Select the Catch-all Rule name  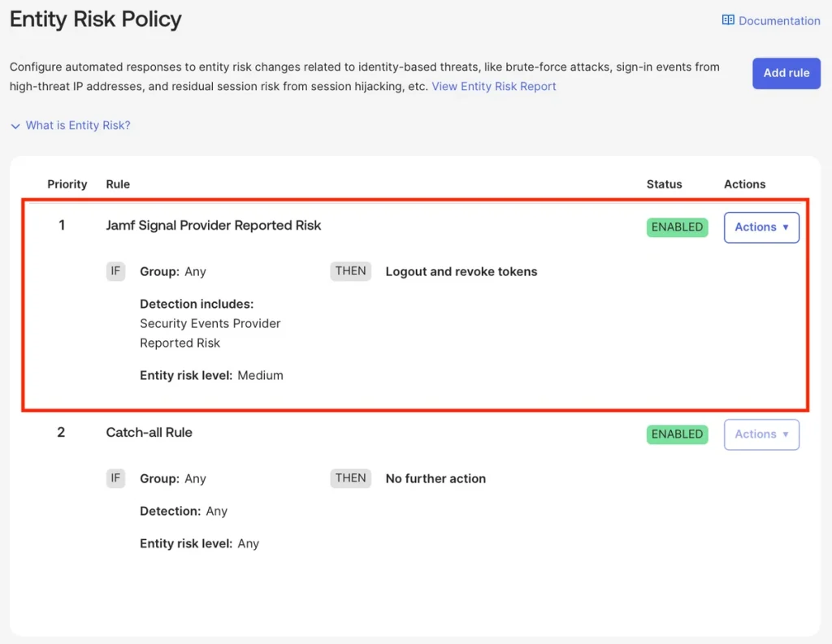149,433
